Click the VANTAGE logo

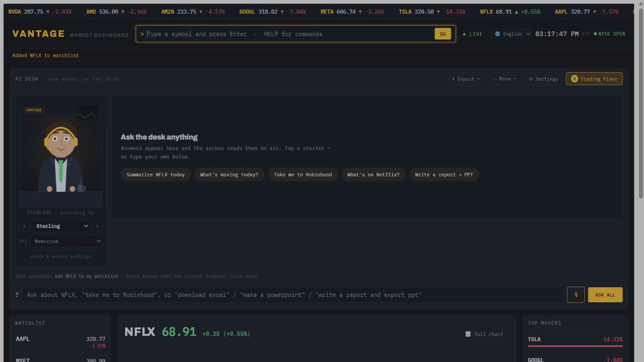coord(38,34)
